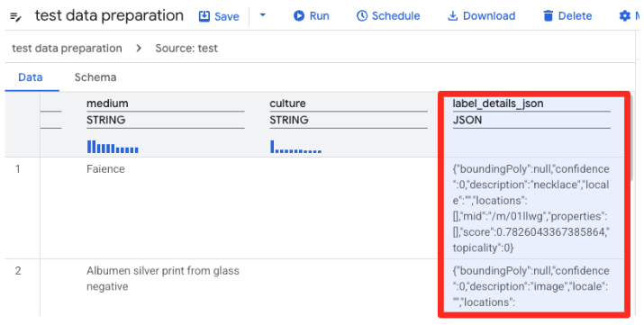
Task: Switch to the Schema tab
Action: coord(95,77)
